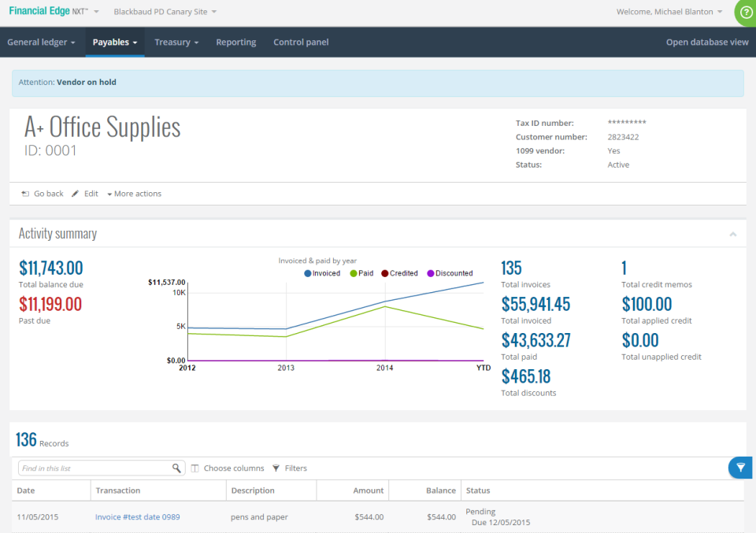Viewport: 756px width, 533px height.
Task: Click the General ledger navigation icon arrow
Action: point(72,42)
